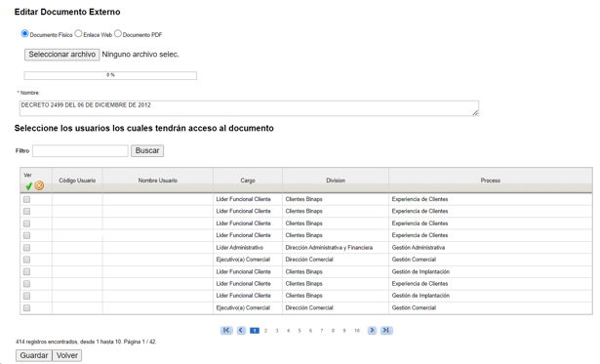Click the Código Usuario column header
Screen dimensions: 600x364
click(x=77, y=181)
